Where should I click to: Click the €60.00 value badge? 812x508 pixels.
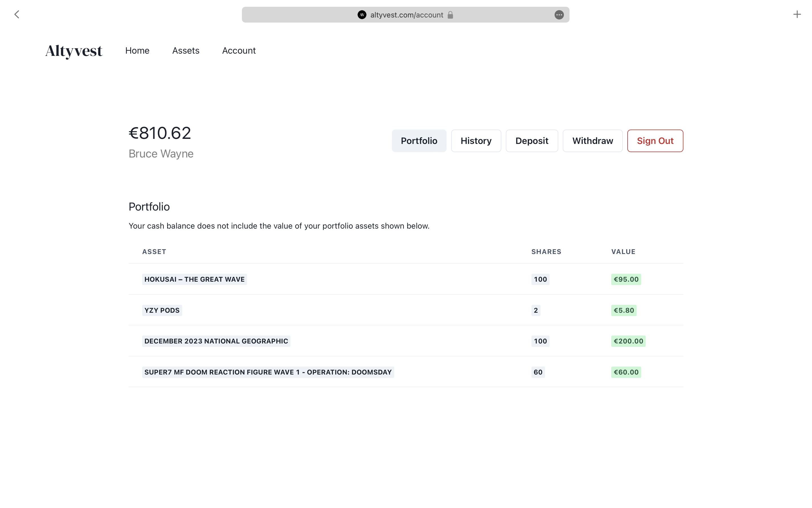[626, 372]
